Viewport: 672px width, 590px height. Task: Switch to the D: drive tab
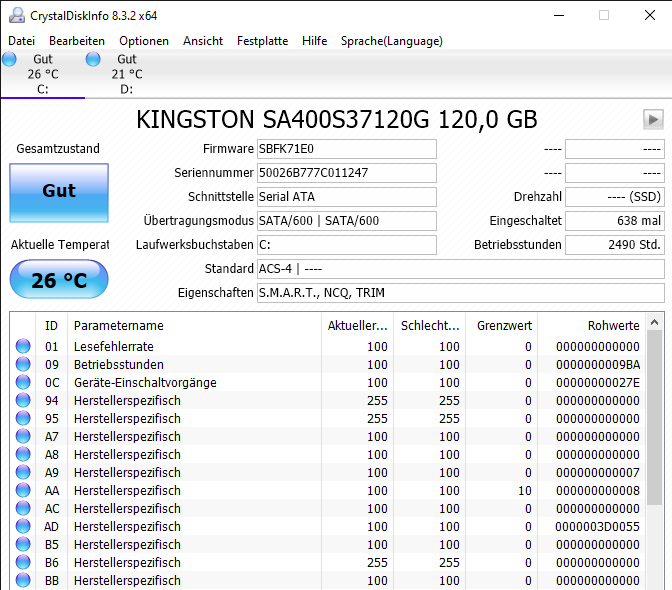pyautogui.click(x=127, y=74)
